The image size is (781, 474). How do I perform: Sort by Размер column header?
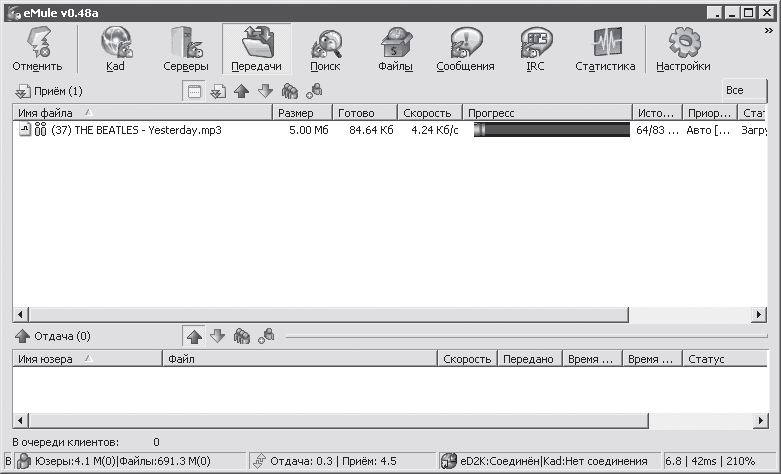coord(302,113)
